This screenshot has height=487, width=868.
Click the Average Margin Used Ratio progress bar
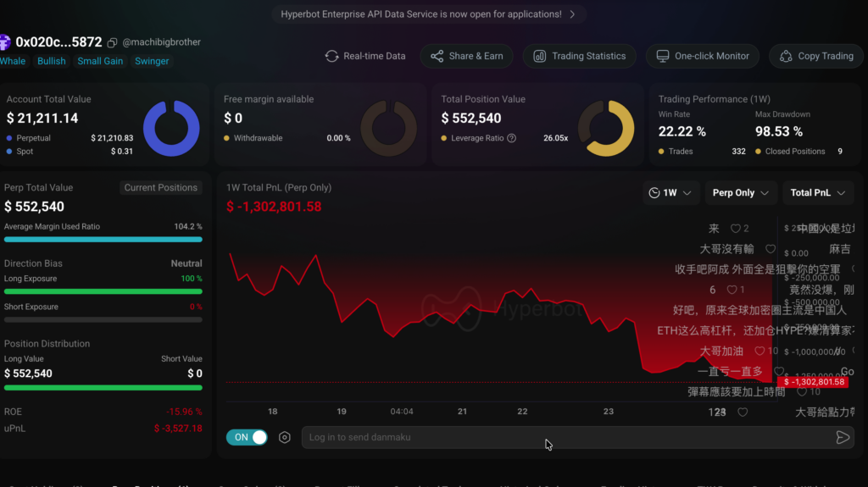(103, 240)
